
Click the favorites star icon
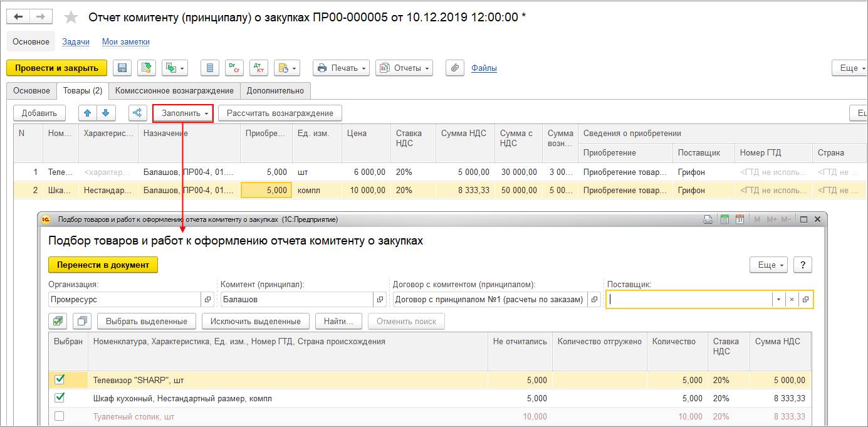click(x=71, y=18)
